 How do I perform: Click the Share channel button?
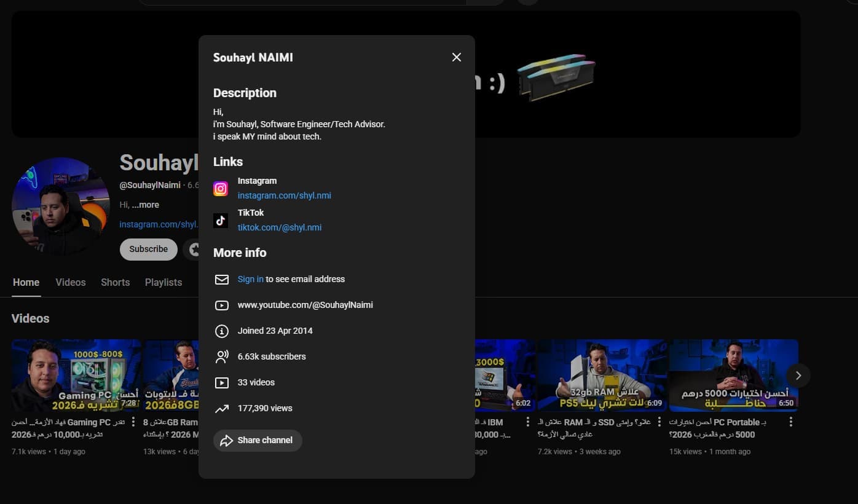(258, 440)
